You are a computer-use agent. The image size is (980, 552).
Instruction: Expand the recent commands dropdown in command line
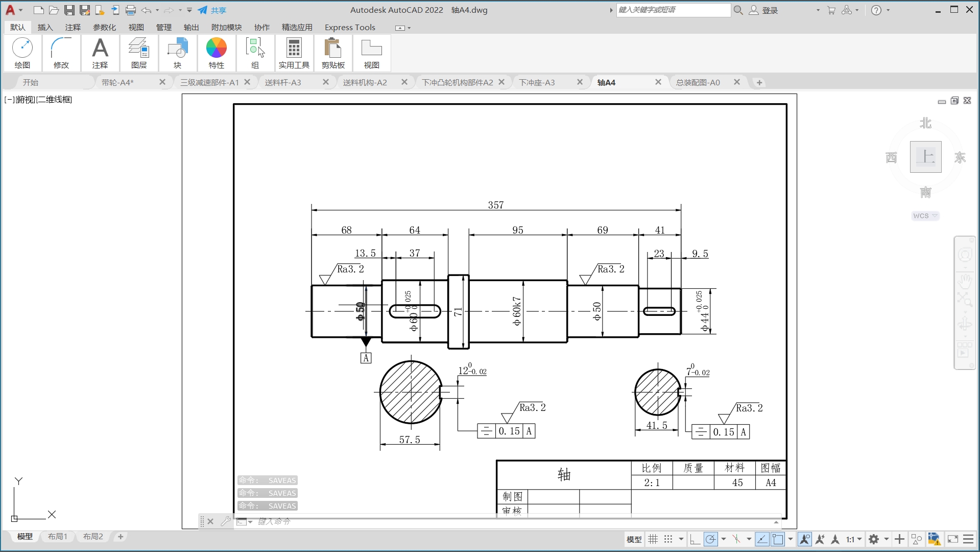[245, 522]
